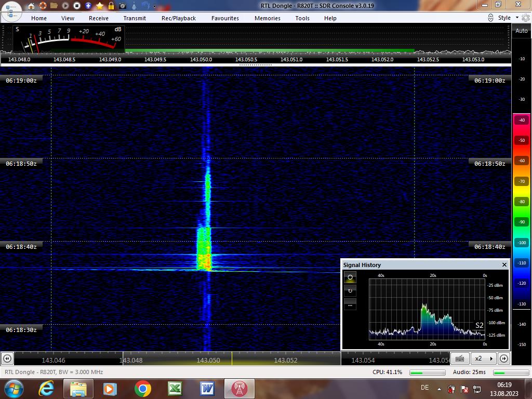Open the Rec/Playback ribbon tab
The image size is (532, 399).
(179, 18)
